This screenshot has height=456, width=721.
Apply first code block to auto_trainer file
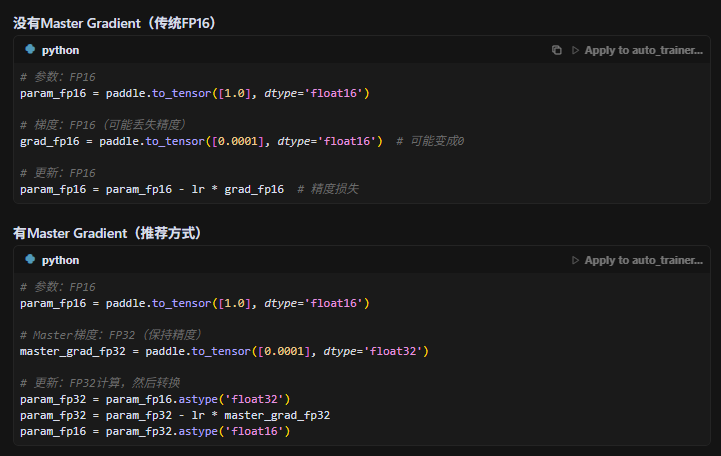[x=637, y=50]
